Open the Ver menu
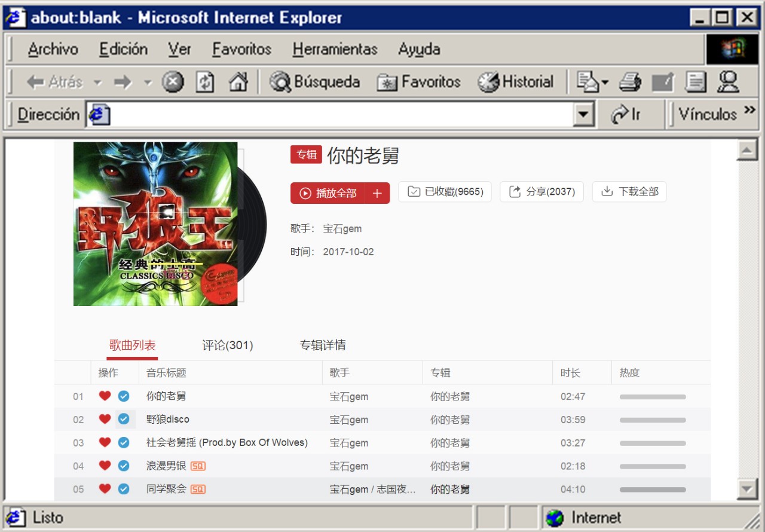 point(179,49)
